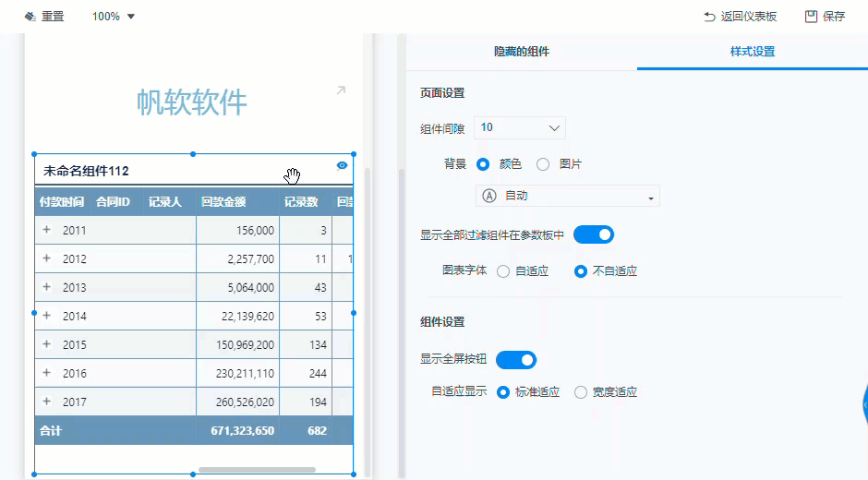Click the record count 244 cell
The image size is (868, 480).
[318, 374]
